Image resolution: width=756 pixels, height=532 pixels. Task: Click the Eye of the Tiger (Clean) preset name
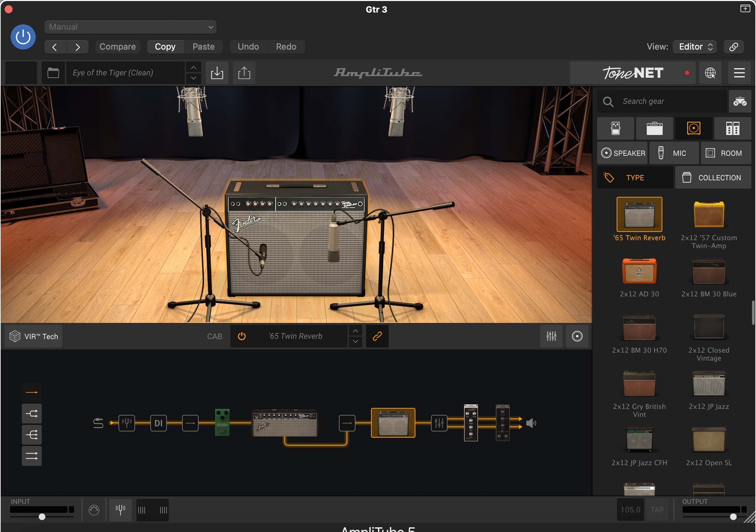tap(125, 73)
